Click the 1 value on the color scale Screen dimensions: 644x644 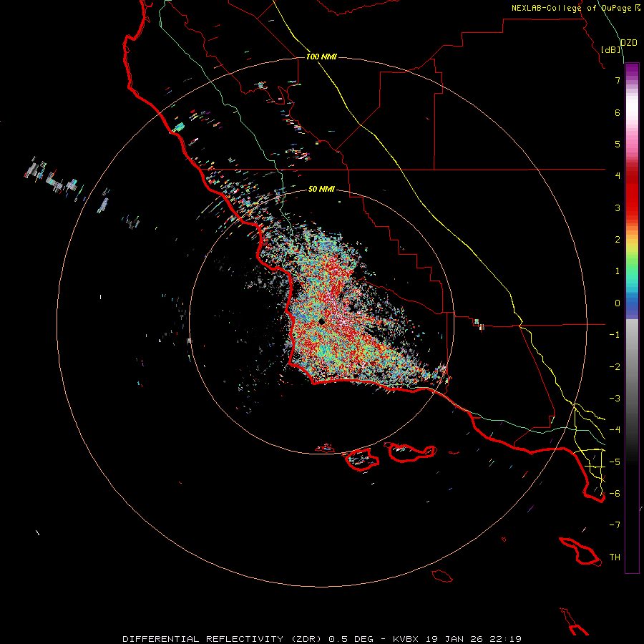pyautogui.click(x=618, y=271)
